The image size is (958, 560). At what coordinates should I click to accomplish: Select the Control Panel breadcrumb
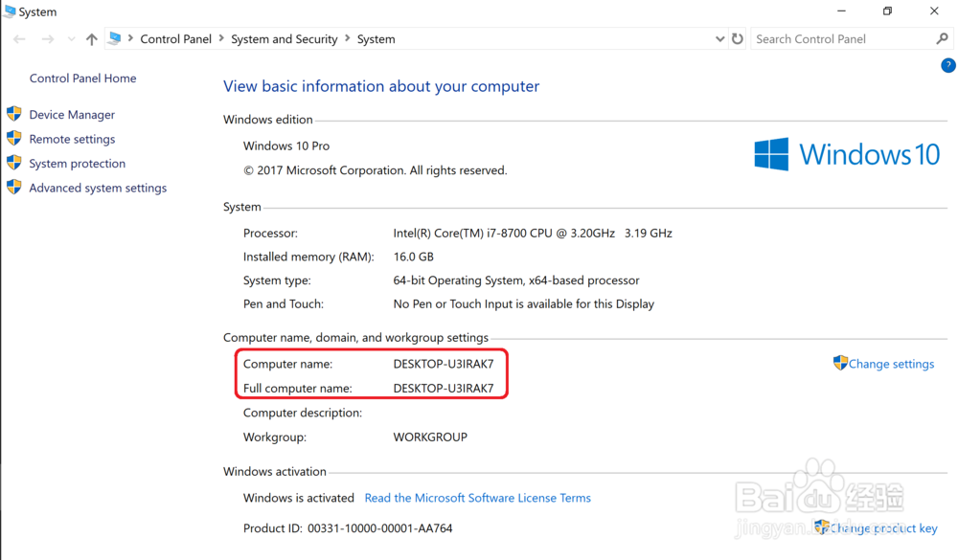(x=175, y=39)
